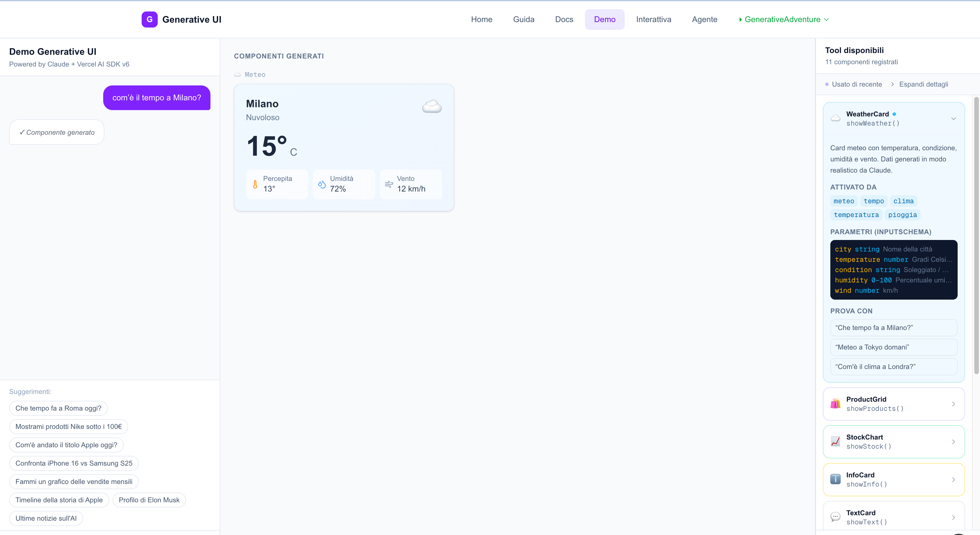Collapse the WeatherCard details panel
980x535 pixels.
coord(953,118)
